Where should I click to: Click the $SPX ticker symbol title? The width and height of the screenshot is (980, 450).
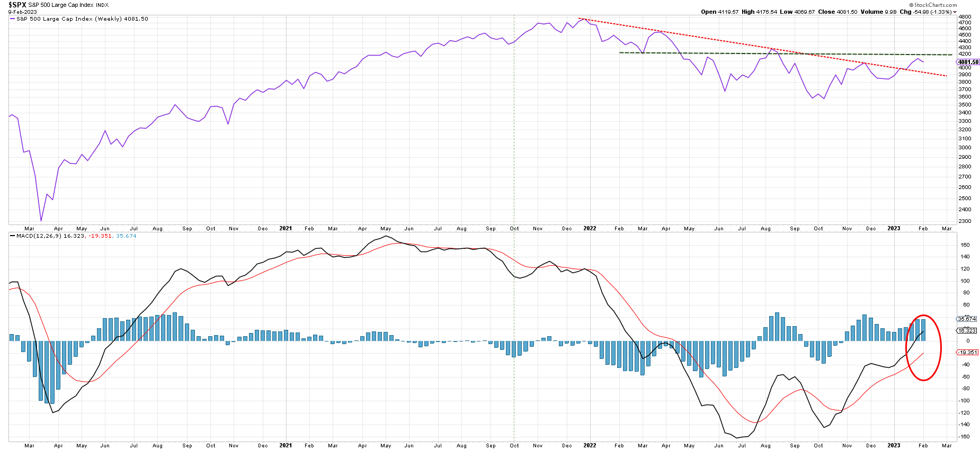click(17, 5)
